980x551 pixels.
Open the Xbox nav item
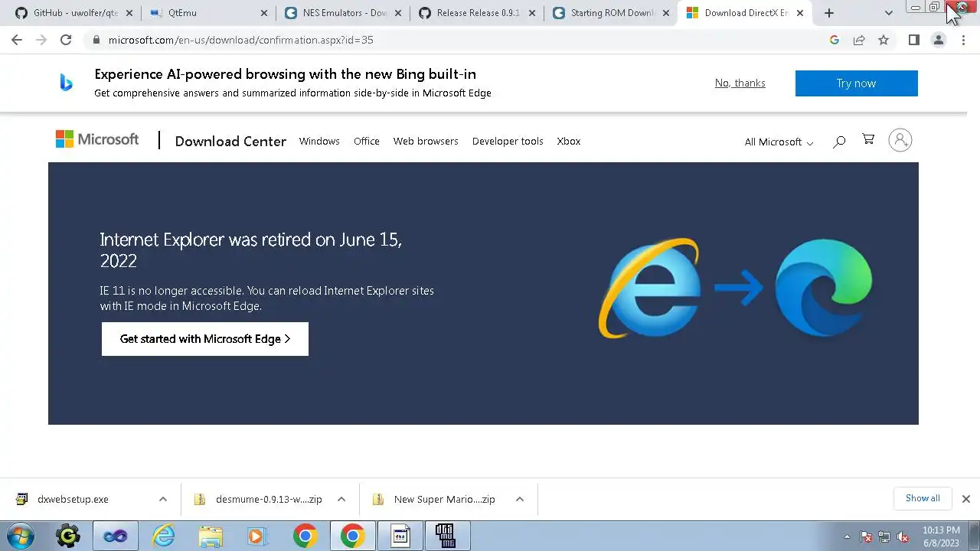(569, 141)
